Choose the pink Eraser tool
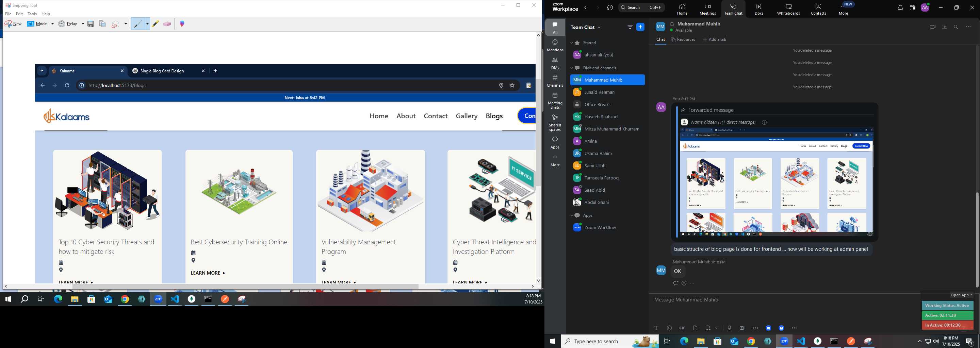The height and width of the screenshot is (348, 980). (x=167, y=24)
